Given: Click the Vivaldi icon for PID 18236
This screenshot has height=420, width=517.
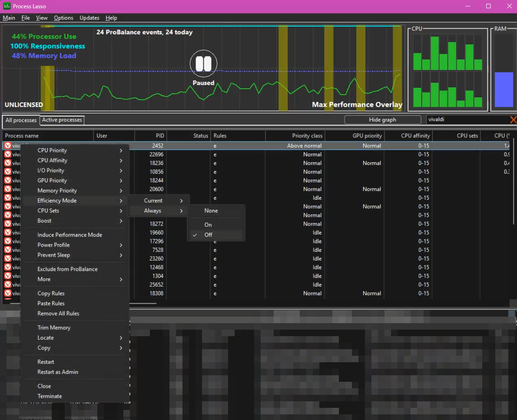Looking at the screenshot, I should (x=7, y=163).
